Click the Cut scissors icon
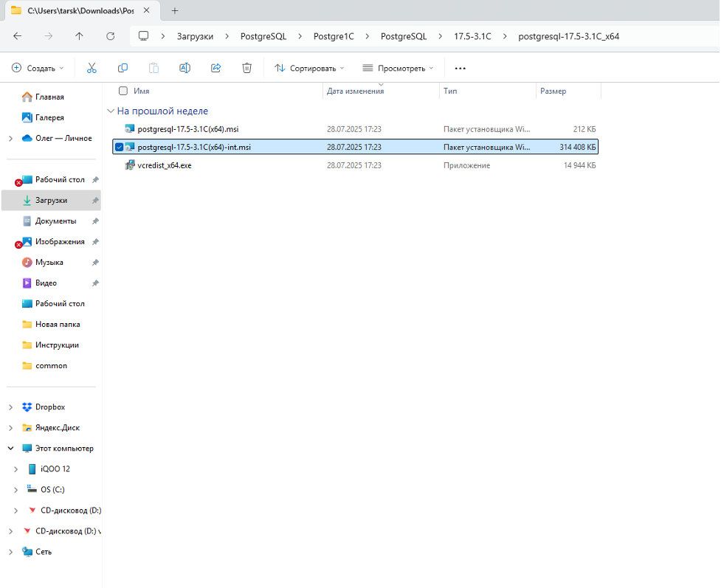 coord(92,68)
